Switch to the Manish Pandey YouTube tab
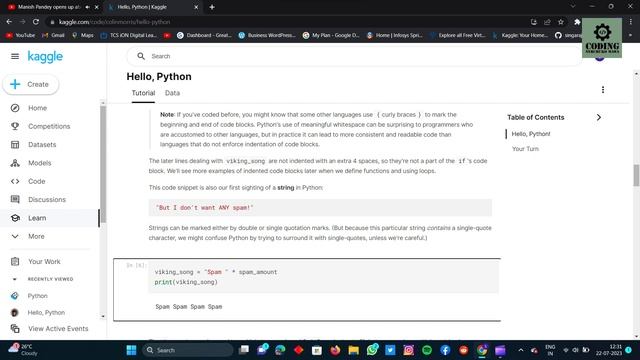Image resolution: width=640 pixels, height=360 pixels. click(x=49, y=7)
